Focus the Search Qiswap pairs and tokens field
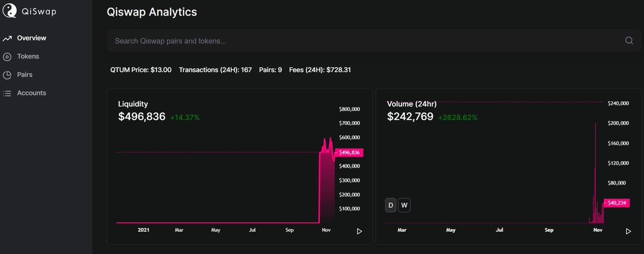The height and width of the screenshot is (254, 644). (374, 41)
